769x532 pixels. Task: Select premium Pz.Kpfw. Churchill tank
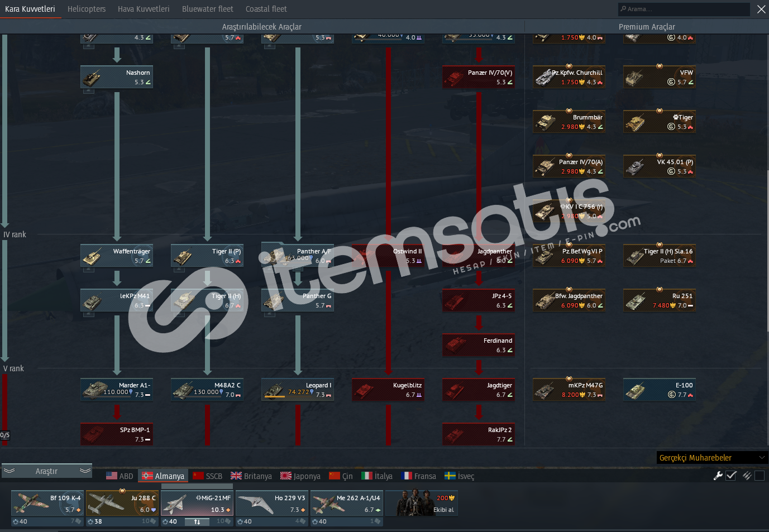tap(569, 77)
